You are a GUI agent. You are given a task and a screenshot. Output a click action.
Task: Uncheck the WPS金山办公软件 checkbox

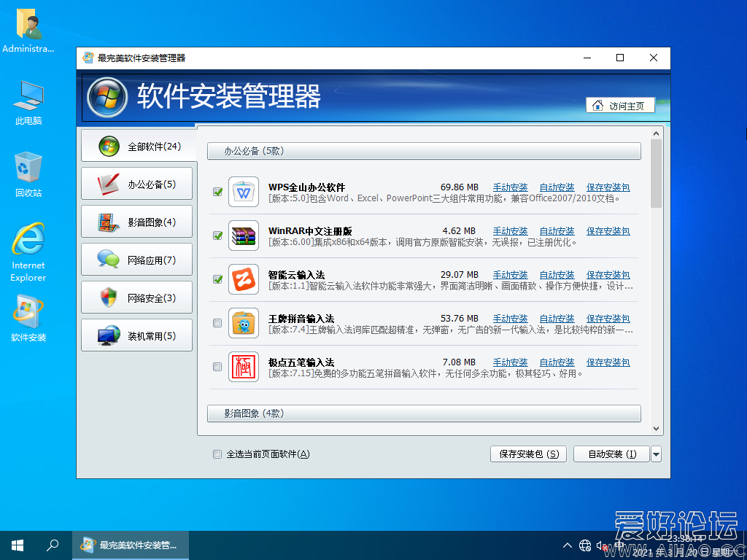(217, 192)
